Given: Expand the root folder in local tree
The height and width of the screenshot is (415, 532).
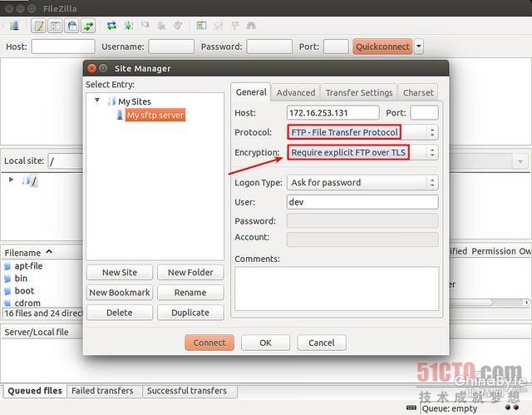Looking at the screenshot, I should coord(11,180).
